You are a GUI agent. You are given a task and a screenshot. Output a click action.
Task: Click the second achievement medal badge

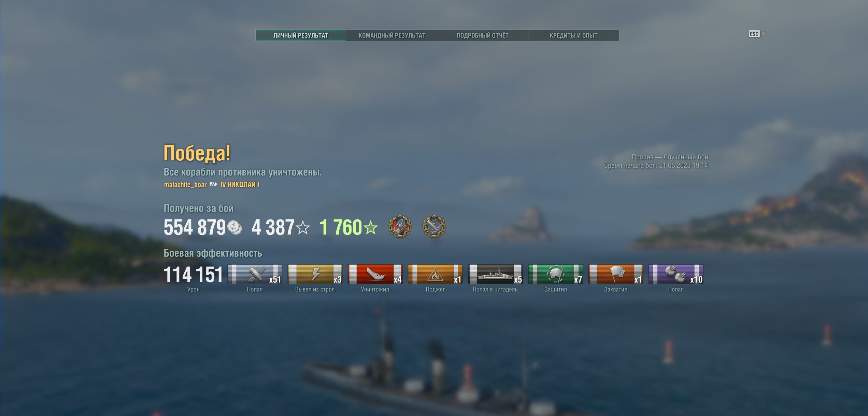click(434, 227)
